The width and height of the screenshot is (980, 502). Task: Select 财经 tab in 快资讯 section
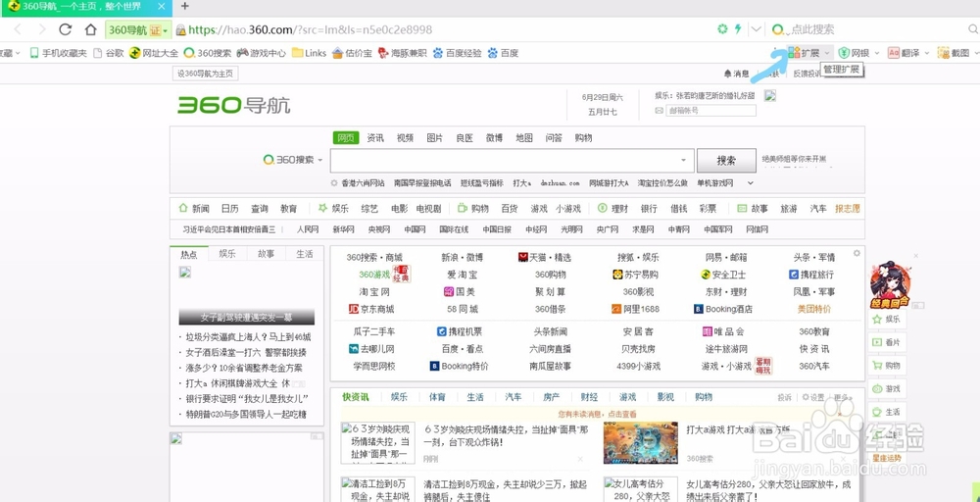click(589, 397)
